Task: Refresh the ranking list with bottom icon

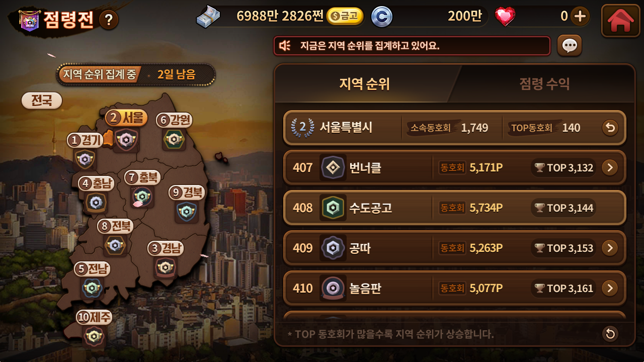Action: 610,334
